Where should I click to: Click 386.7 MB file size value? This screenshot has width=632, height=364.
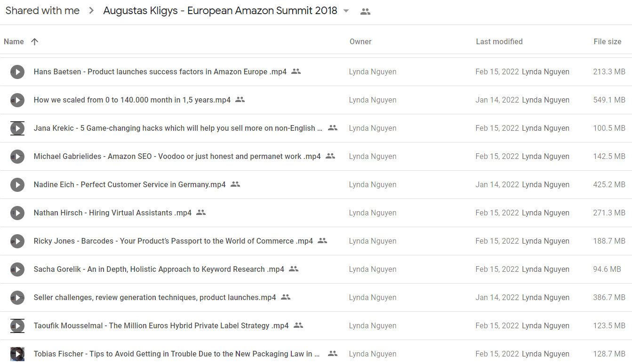pyautogui.click(x=609, y=298)
